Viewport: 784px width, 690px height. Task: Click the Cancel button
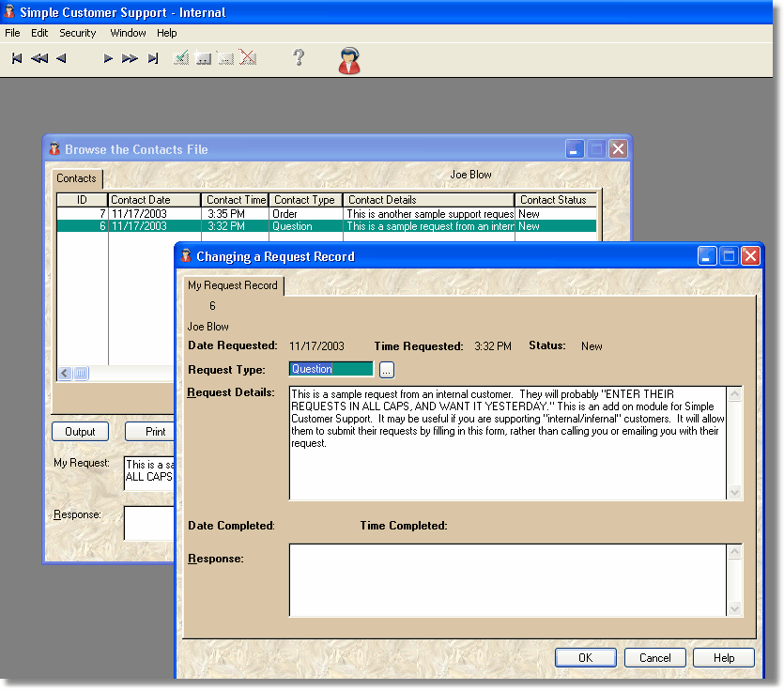pyautogui.click(x=655, y=657)
